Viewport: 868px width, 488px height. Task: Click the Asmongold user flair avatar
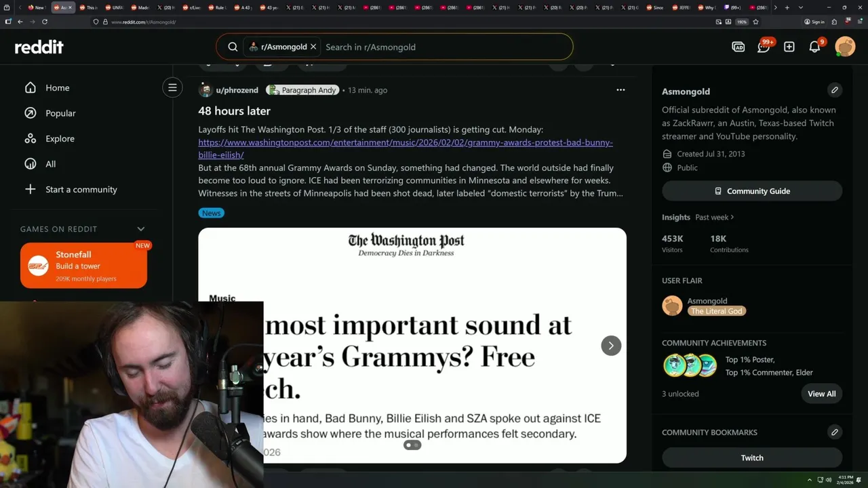coord(672,306)
